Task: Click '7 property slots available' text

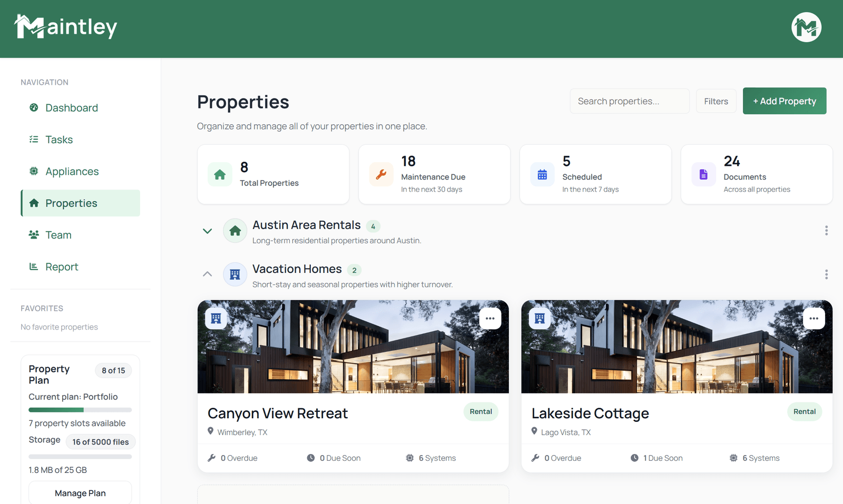Action: point(77,423)
